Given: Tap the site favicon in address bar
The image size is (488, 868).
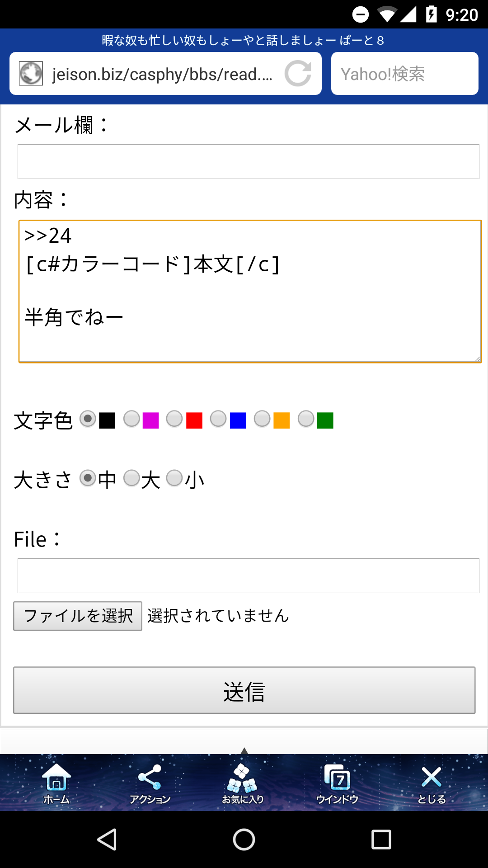Looking at the screenshot, I should pyautogui.click(x=31, y=74).
